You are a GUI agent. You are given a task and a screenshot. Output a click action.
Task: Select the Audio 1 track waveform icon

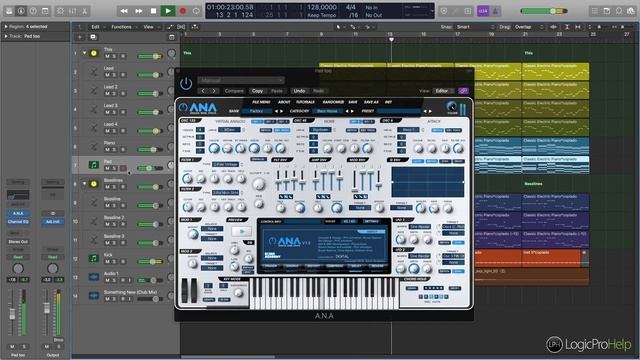click(94, 277)
